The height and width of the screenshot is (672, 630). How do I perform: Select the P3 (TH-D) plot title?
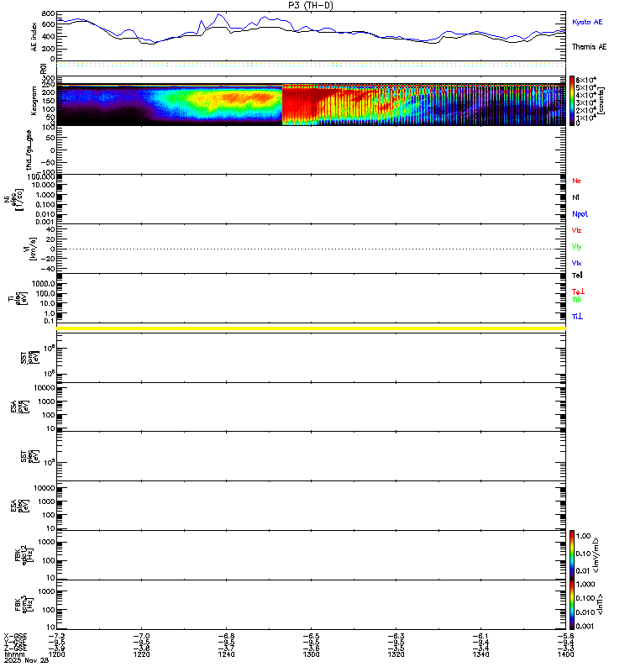pyautogui.click(x=311, y=5)
